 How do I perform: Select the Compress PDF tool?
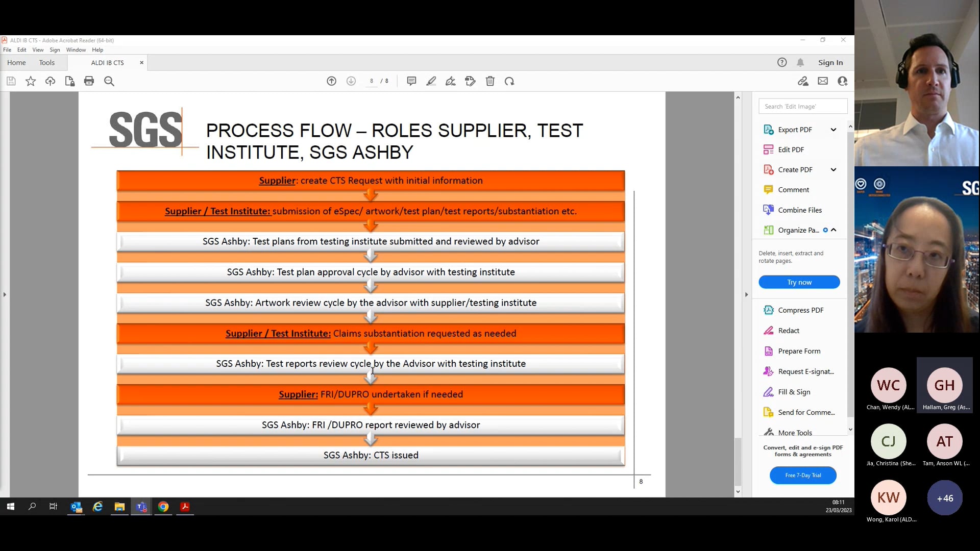pyautogui.click(x=800, y=310)
